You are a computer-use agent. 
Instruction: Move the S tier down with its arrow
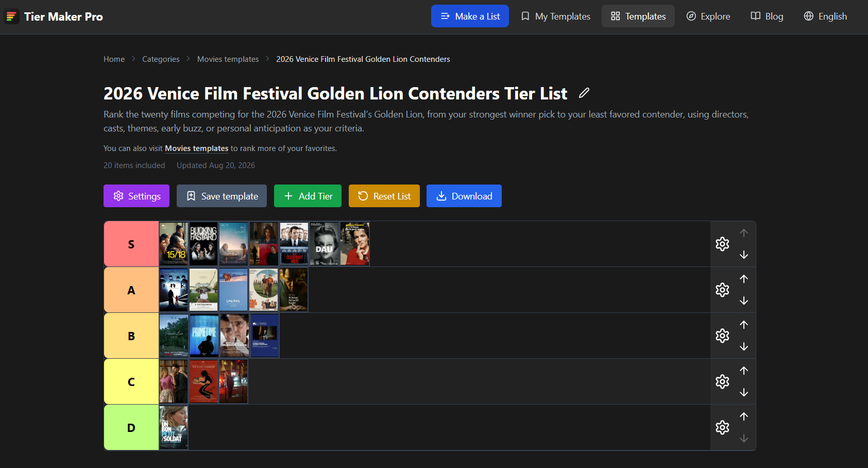coord(744,255)
